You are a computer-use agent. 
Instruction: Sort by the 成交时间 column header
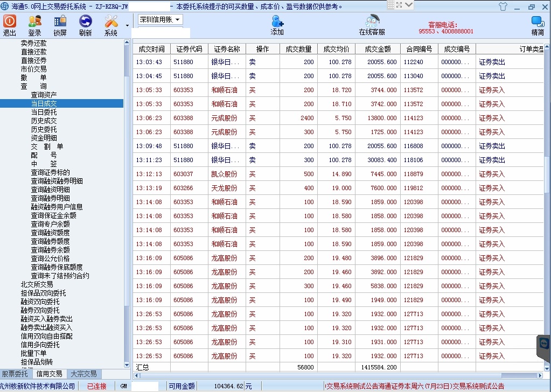point(151,49)
